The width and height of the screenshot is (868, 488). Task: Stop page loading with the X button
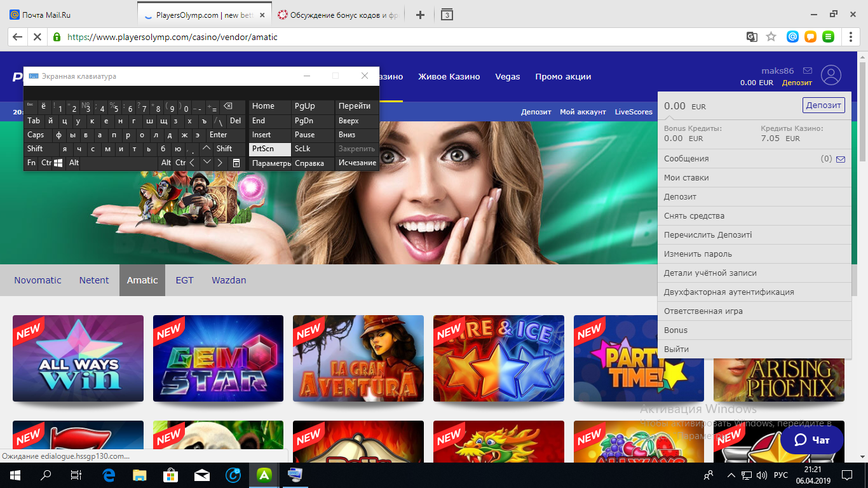click(37, 37)
